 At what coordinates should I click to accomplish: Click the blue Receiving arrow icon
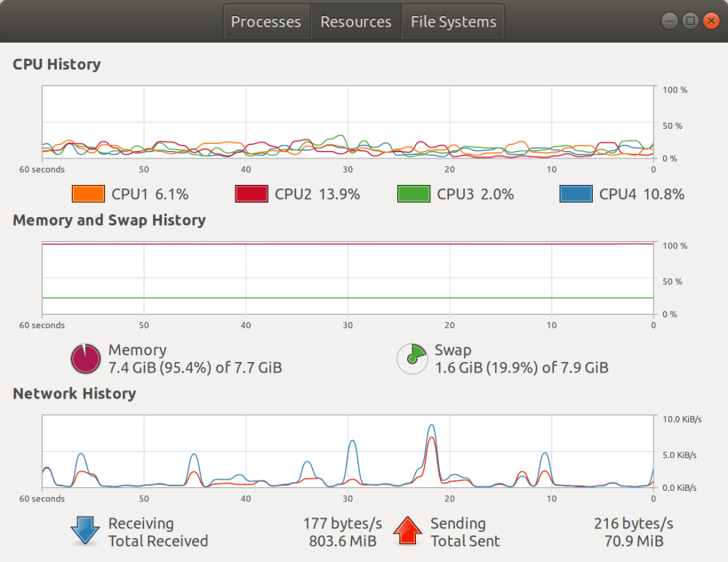[x=84, y=531]
